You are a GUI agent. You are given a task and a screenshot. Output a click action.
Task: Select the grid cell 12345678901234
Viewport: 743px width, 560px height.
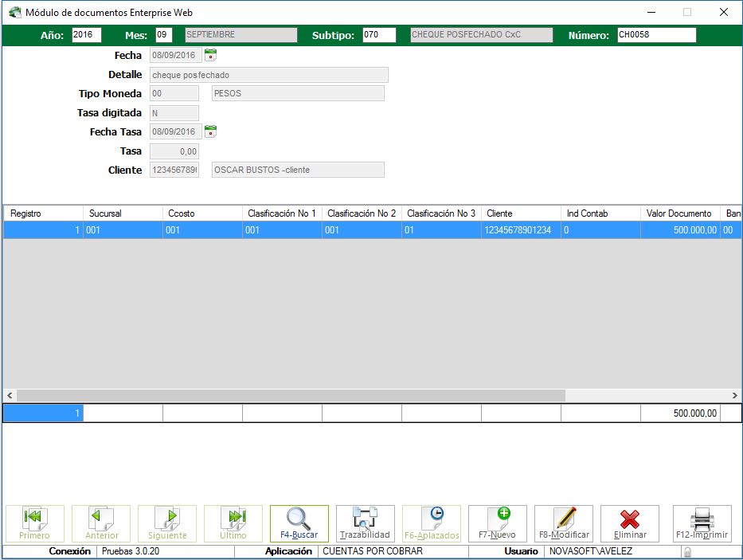pyautogui.click(x=522, y=230)
